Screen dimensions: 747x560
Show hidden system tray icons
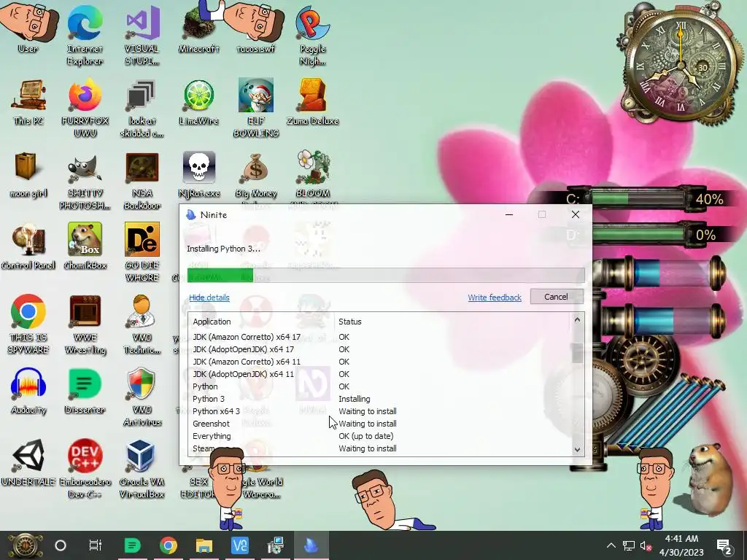(611, 545)
